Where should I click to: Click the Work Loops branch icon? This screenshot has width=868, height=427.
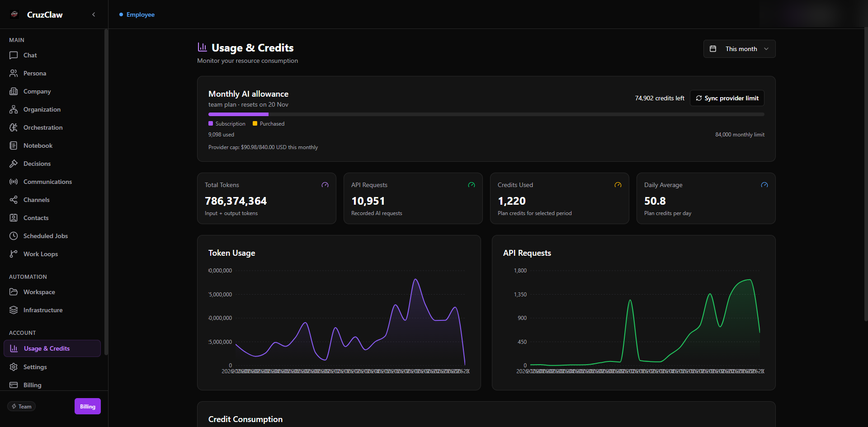pyautogui.click(x=14, y=254)
